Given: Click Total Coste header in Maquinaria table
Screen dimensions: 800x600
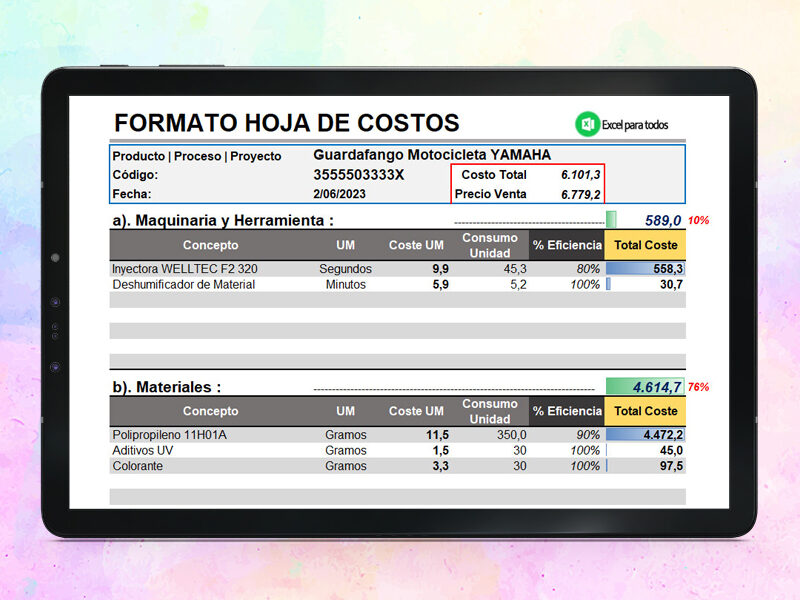Looking at the screenshot, I should pyautogui.click(x=645, y=245).
